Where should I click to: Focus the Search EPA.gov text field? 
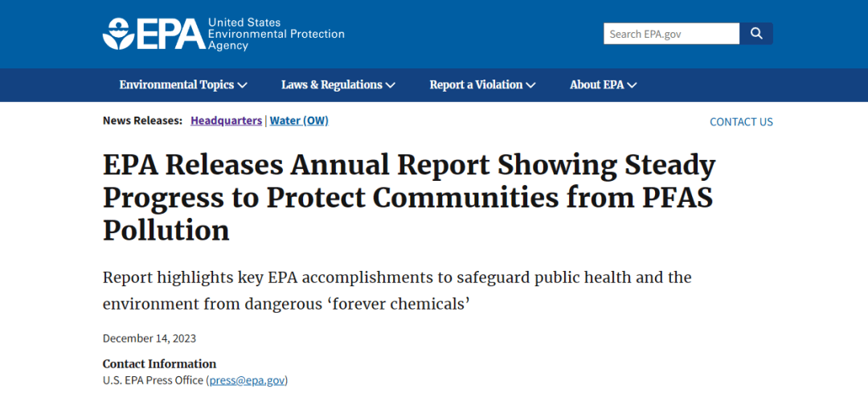(x=671, y=34)
